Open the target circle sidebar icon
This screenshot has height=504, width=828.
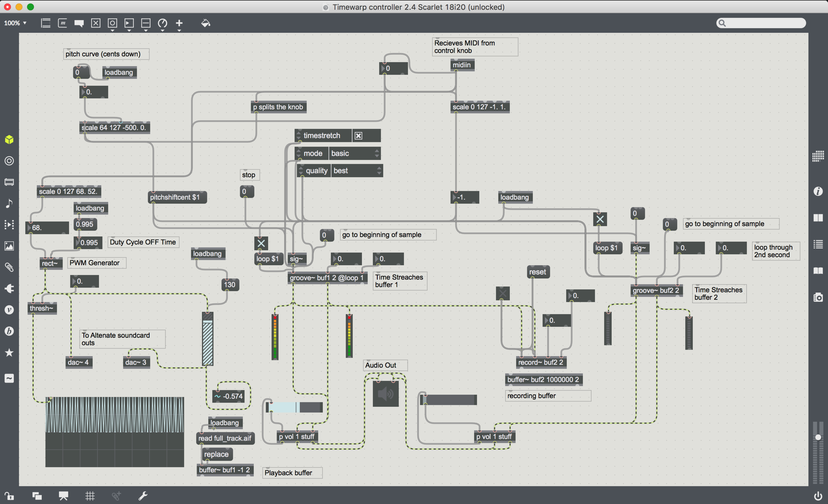(x=9, y=161)
